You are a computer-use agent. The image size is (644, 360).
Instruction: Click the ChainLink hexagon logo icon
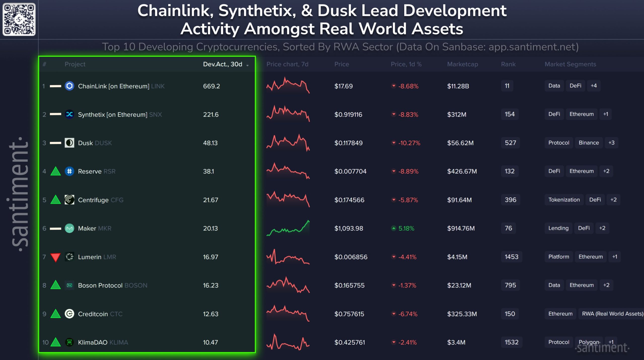tap(69, 86)
